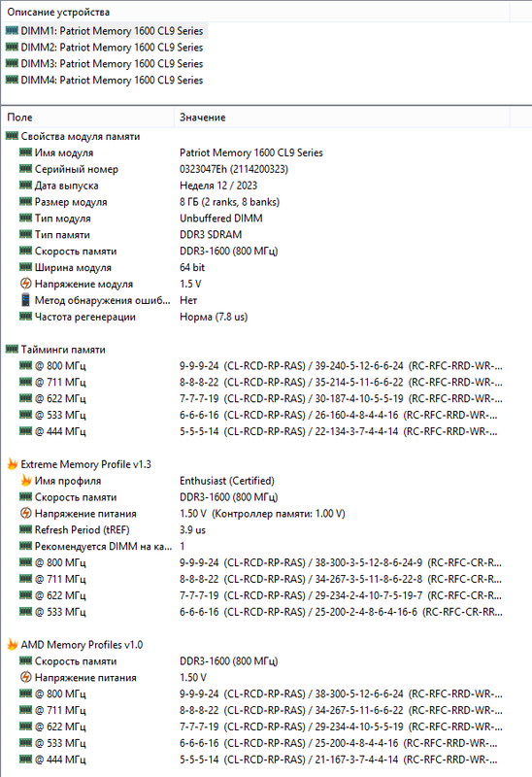Click the 'Размер модуля' row icon
This screenshot has height=777, width=532.
pos(26,202)
